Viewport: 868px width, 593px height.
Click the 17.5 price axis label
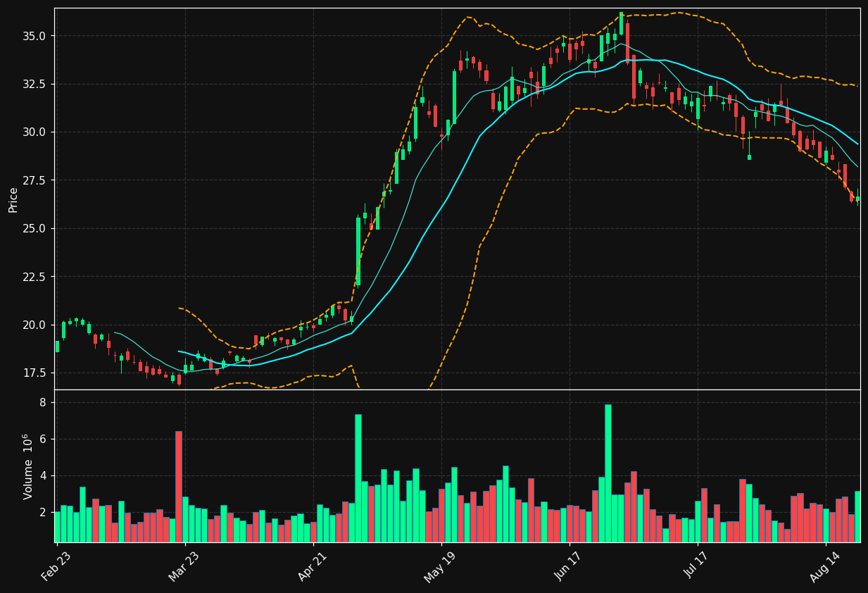click(x=35, y=373)
